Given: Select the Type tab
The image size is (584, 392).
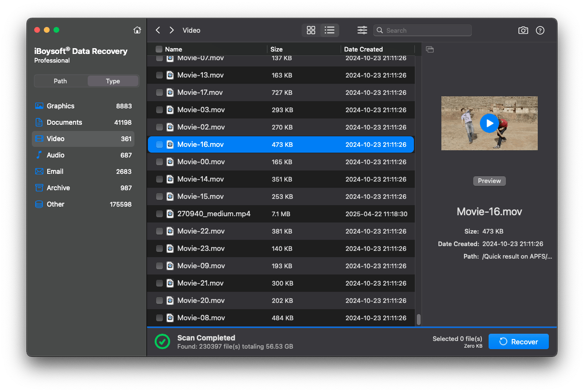Looking at the screenshot, I should click(113, 81).
